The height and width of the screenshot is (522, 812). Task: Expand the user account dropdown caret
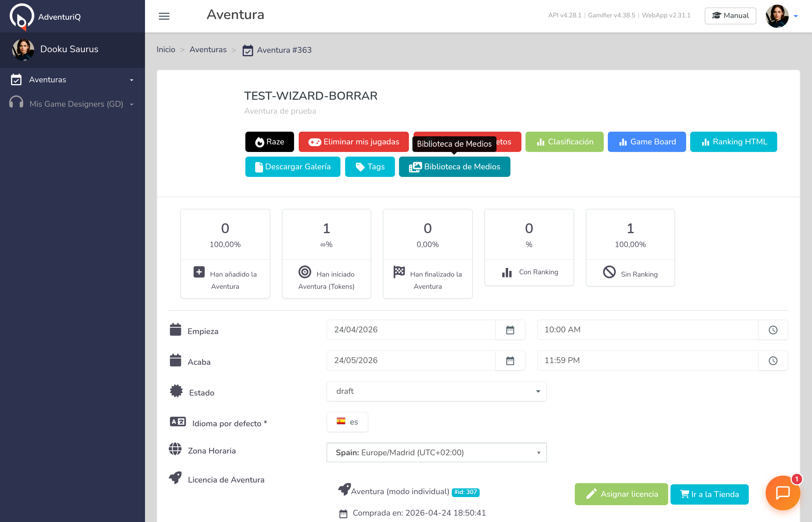pos(795,16)
